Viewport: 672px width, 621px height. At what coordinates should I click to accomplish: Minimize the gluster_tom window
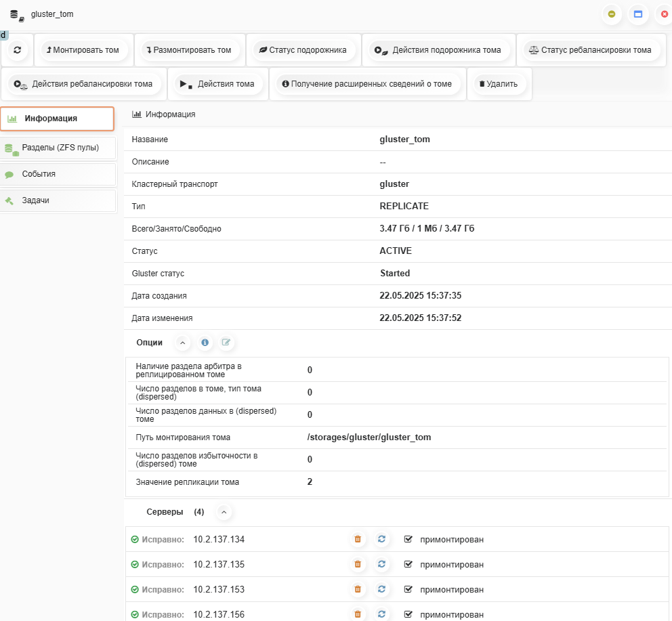click(x=612, y=14)
